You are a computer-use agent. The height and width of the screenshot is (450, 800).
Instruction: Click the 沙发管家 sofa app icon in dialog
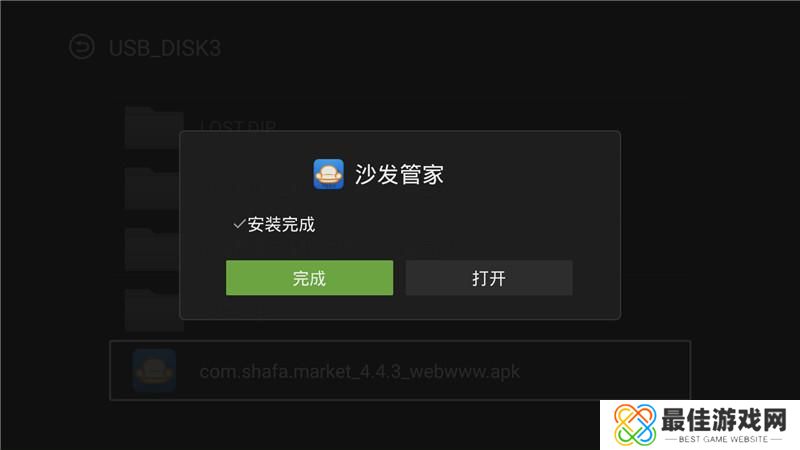pos(329,174)
